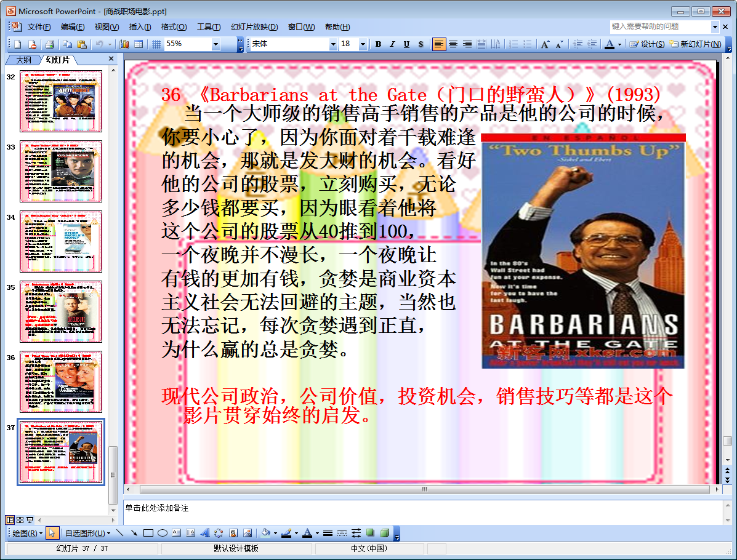Click the Decrease Font Size icon
737x560 pixels.
(x=559, y=44)
